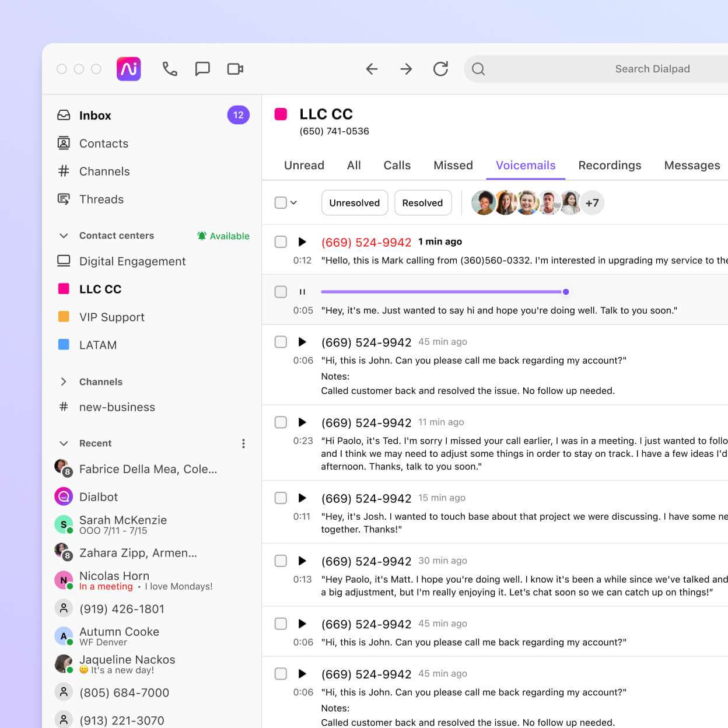Viewport: 728px width, 728px height.
Task: Refresh the page using the reload icon
Action: (x=441, y=69)
